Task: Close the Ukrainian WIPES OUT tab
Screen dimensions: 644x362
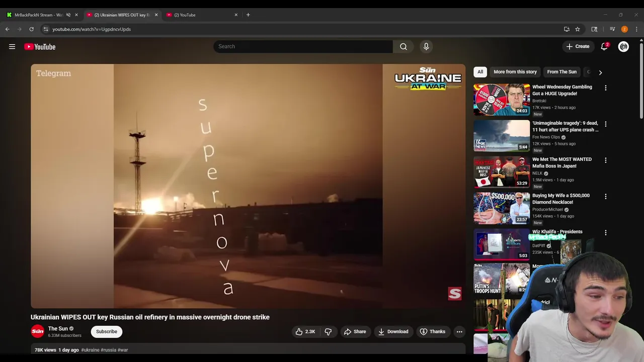Action: [x=156, y=15]
